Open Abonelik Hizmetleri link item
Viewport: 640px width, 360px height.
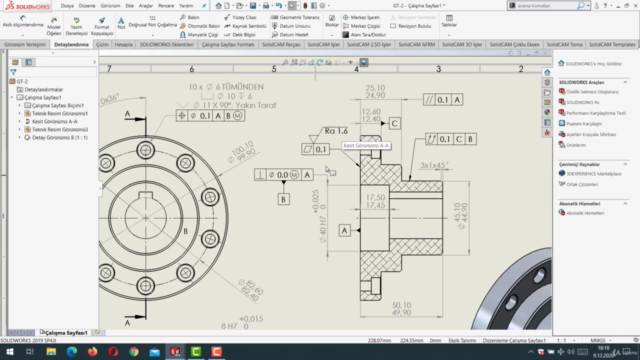click(581, 213)
